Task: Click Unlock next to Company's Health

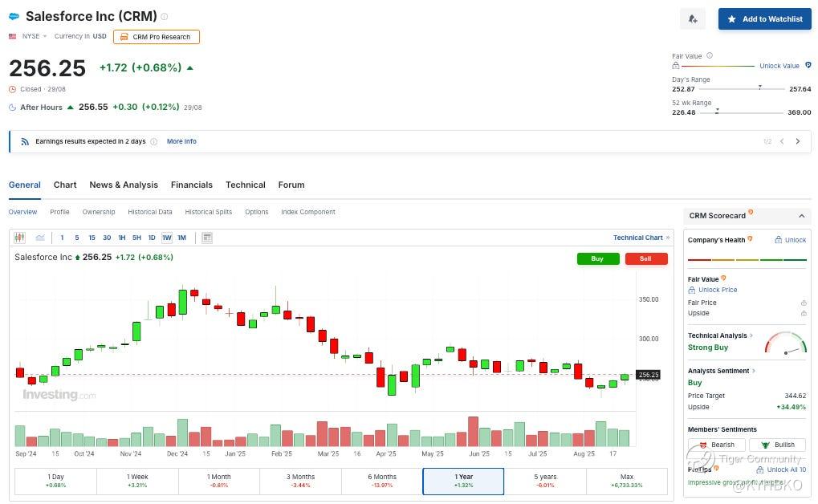Action: click(x=791, y=240)
